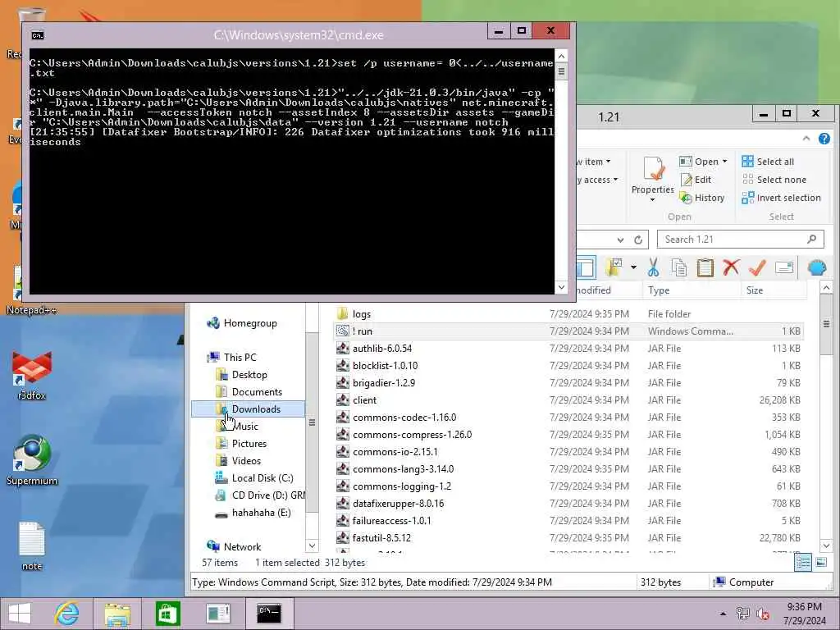Viewport: 840px width, 630px height.
Task: Select datafixerupper-8.0.16 in file list
Action: pos(568,504)
